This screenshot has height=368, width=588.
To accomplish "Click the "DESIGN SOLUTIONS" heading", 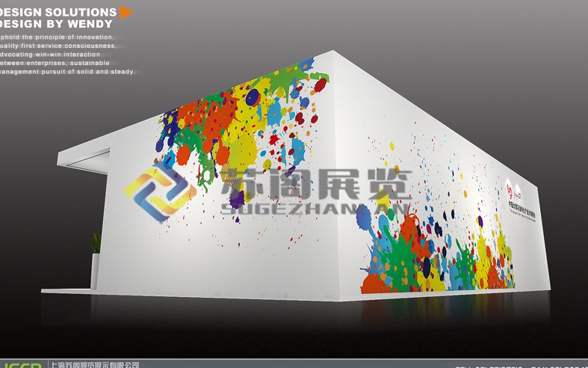I will click(x=58, y=13).
